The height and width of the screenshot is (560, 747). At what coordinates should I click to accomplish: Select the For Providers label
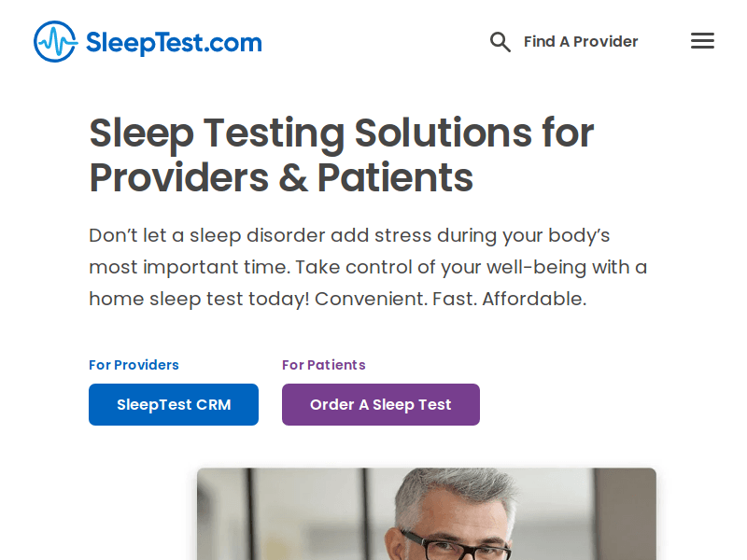click(134, 365)
